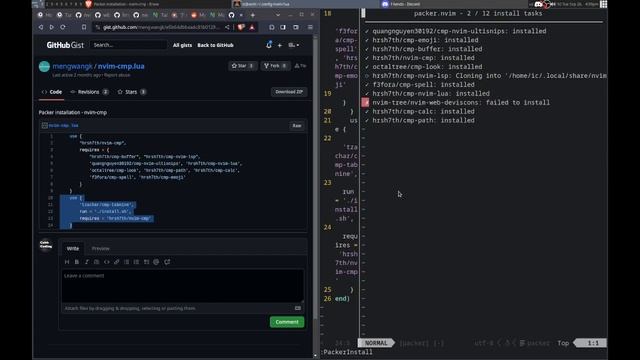
Task: Open GitHub notifications bell
Action: pos(269,45)
